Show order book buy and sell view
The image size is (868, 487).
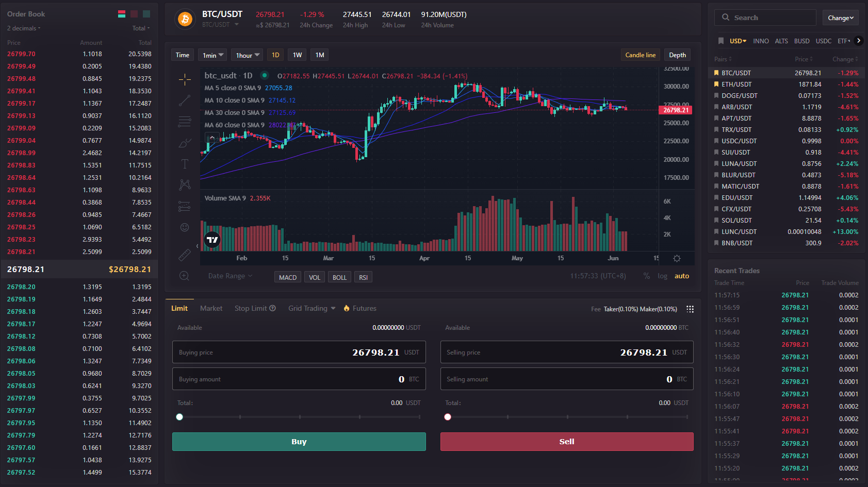(122, 14)
